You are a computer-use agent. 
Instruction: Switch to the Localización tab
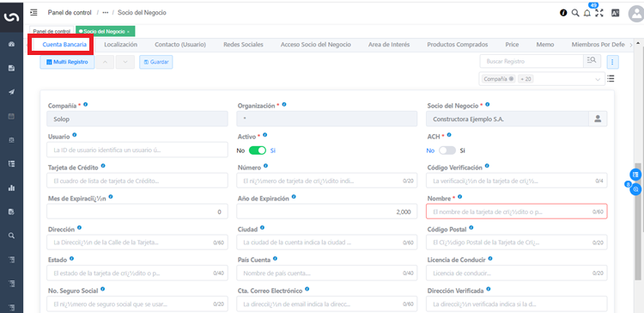tap(120, 45)
